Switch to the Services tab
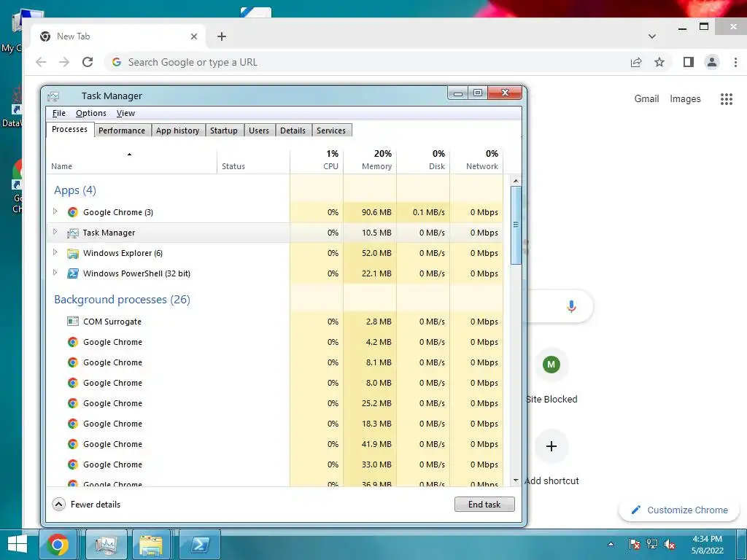 point(331,131)
